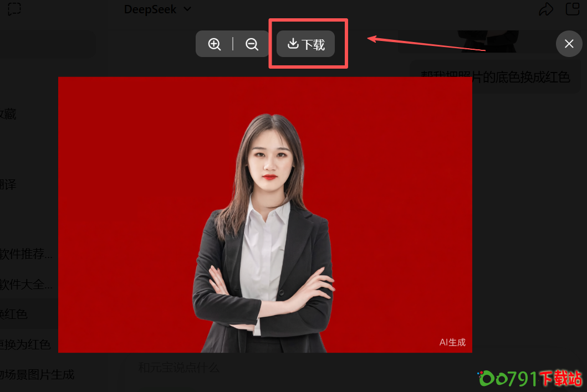This screenshot has height=392, width=587.
Task: Open the 更换为红色 conversation
Action: tap(25, 344)
